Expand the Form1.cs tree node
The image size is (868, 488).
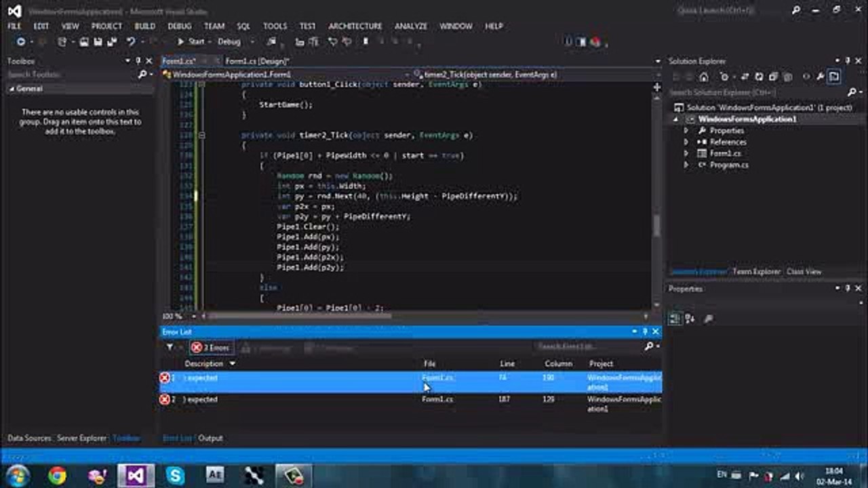pyautogui.click(x=686, y=154)
